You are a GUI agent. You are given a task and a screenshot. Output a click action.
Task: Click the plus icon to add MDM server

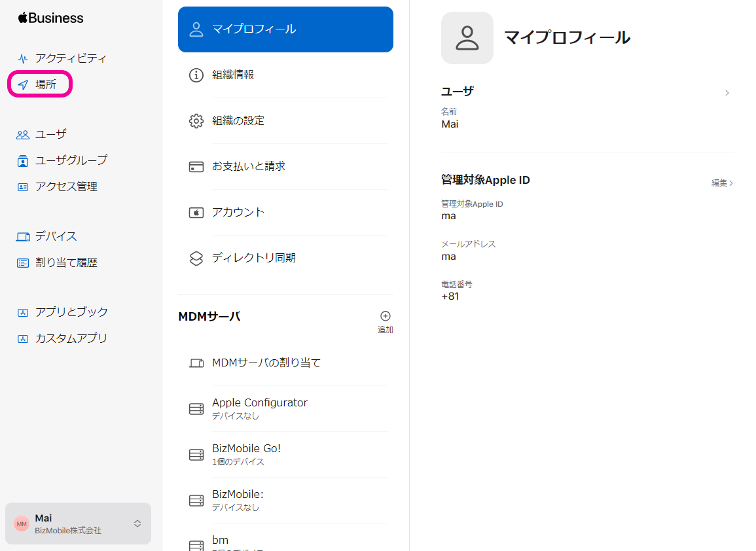386,316
